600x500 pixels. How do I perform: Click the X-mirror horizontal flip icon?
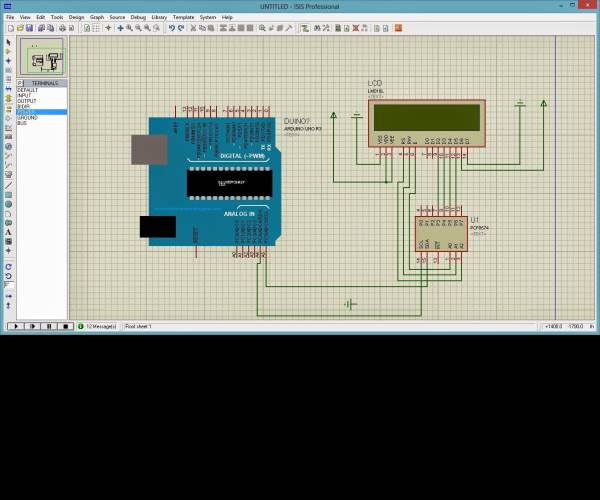pyautogui.click(x=8, y=296)
